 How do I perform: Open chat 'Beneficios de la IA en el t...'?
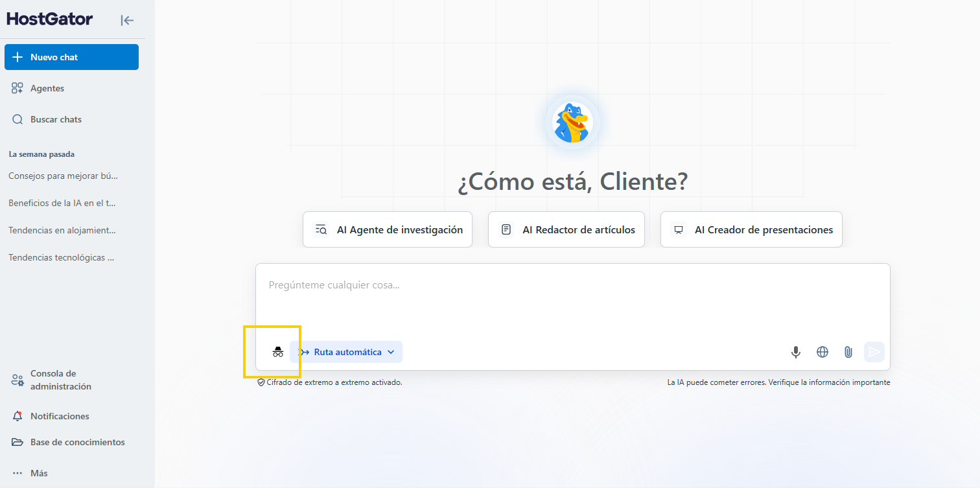click(62, 203)
